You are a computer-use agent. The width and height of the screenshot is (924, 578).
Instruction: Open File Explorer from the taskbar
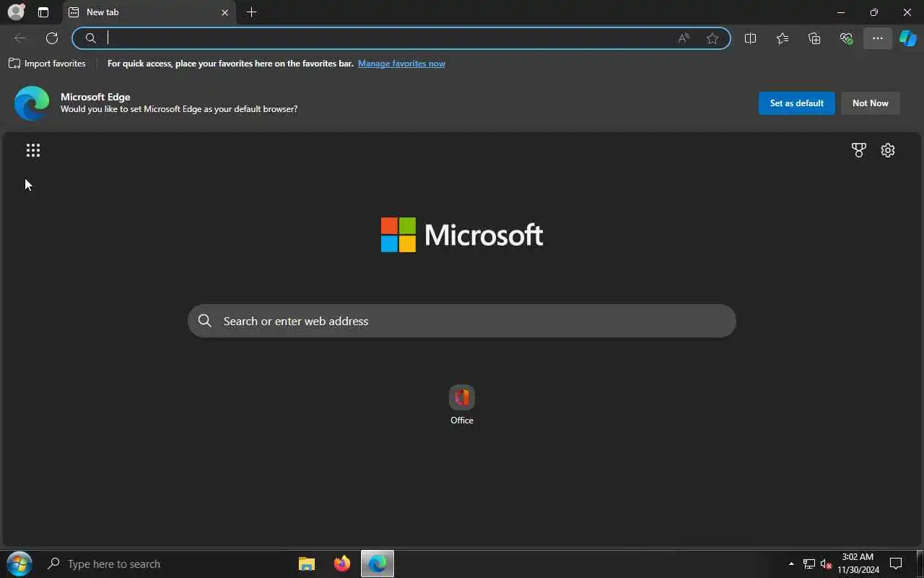click(307, 564)
